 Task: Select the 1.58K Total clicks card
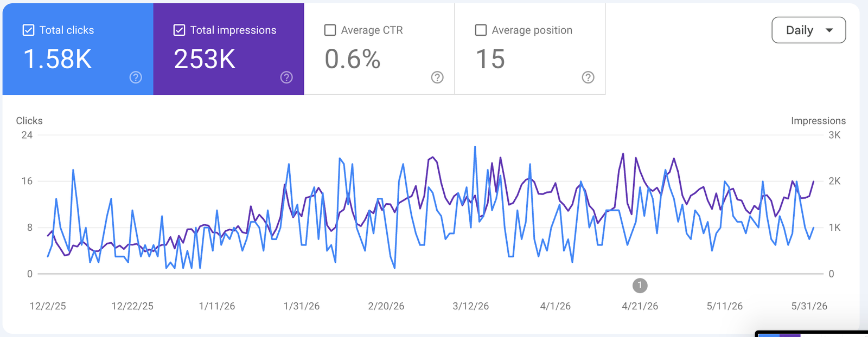[78, 49]
